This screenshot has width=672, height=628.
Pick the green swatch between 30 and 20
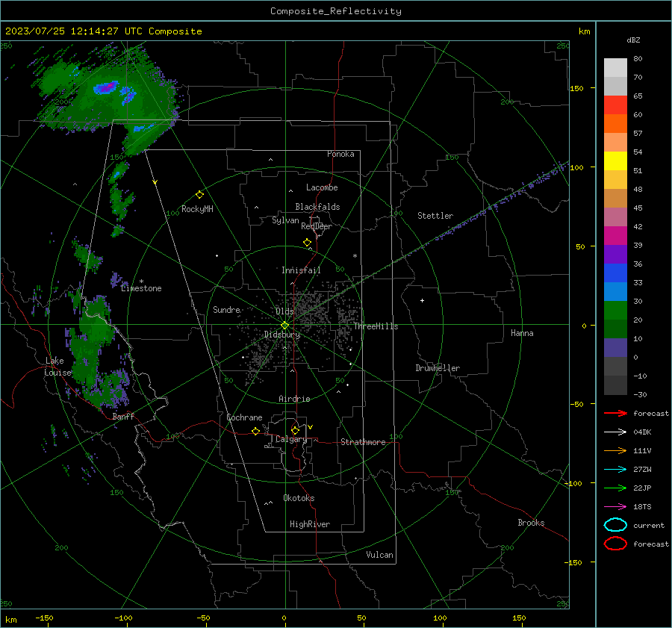click(x=615, y=311)
